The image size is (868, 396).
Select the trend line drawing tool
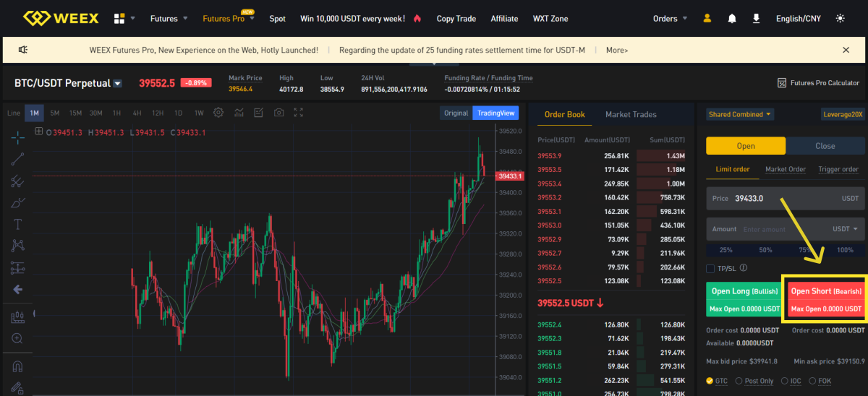point(18,158)
